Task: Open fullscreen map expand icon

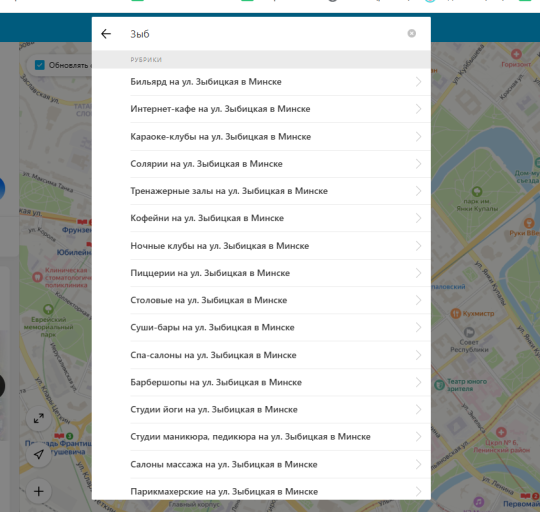Action: 39,419
